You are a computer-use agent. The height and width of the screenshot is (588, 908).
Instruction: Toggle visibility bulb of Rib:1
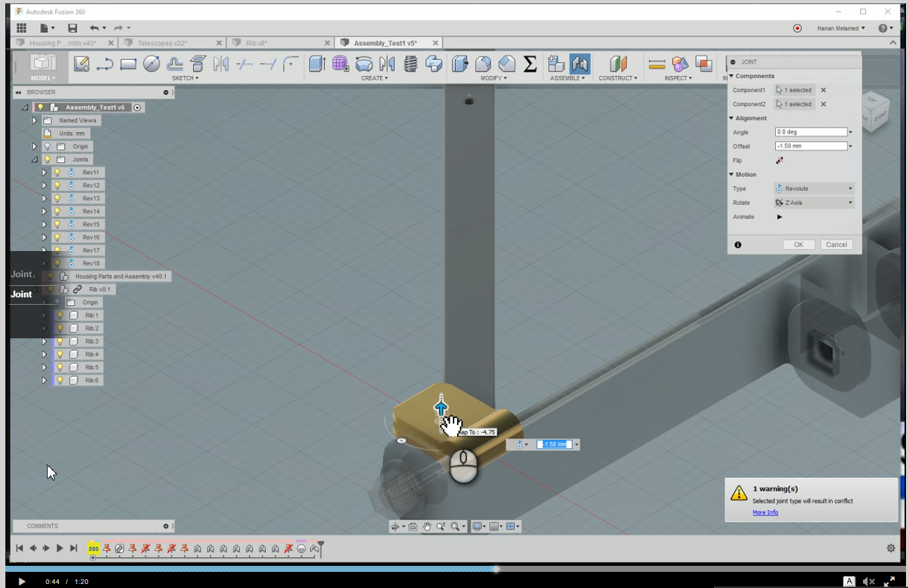60,315
